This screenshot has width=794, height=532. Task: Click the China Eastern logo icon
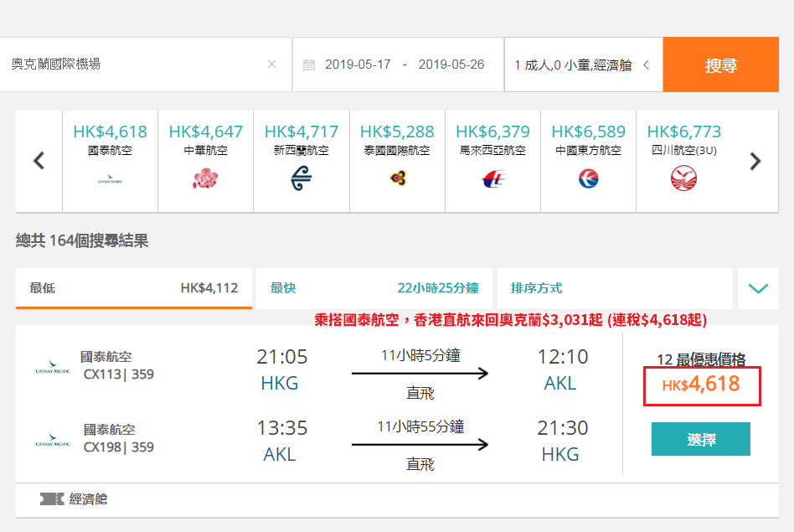(x=589, y=178)
